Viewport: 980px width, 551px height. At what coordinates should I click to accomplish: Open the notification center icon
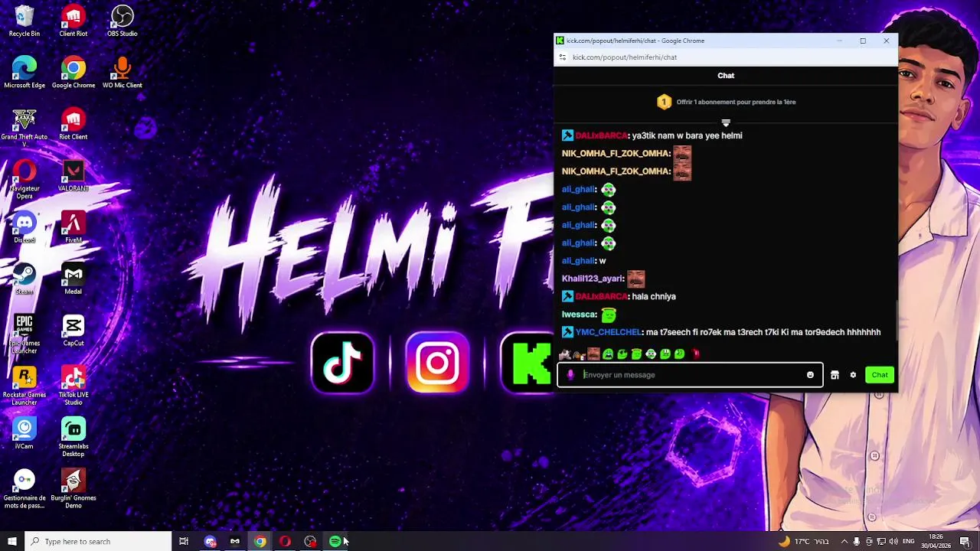[965, 541]
